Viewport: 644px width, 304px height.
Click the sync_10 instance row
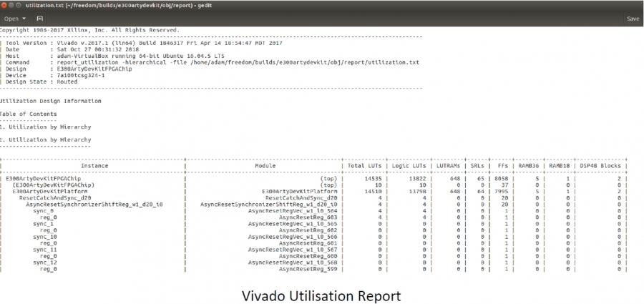45,237
